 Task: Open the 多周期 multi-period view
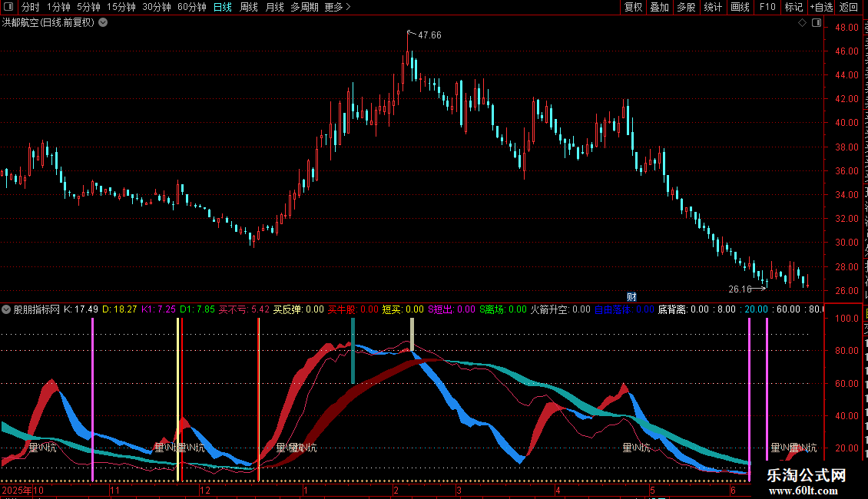[304, 7]
